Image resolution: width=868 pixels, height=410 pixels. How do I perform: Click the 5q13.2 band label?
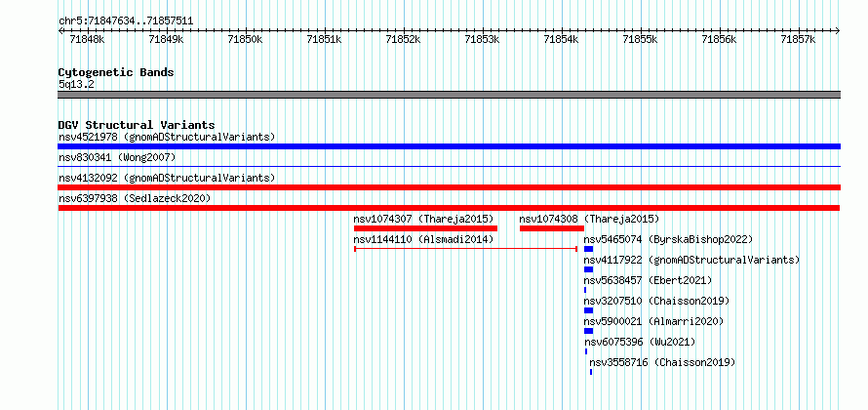76,84
